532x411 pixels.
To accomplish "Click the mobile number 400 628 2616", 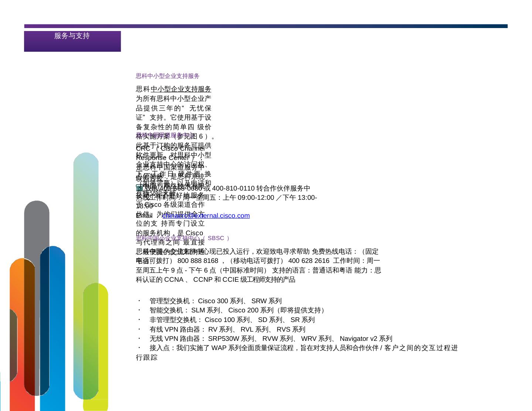I will pos(309,261).
